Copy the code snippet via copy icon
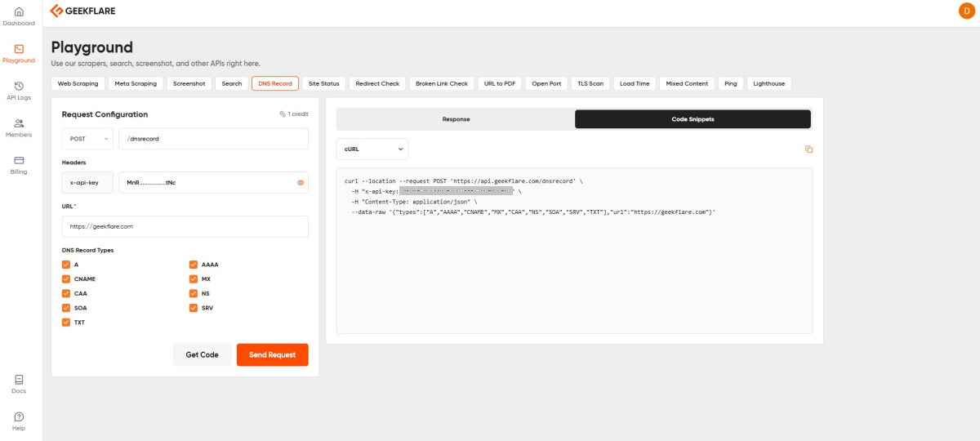Image resolution: width=980 pixels, height=441 pixels. click(x=808, y=149)
